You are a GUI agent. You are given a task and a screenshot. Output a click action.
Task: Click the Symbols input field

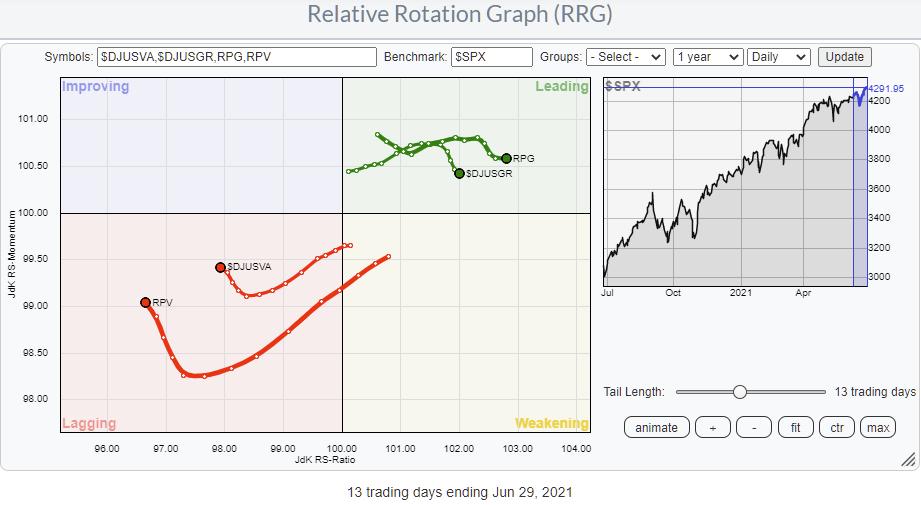tap(236, 57)
